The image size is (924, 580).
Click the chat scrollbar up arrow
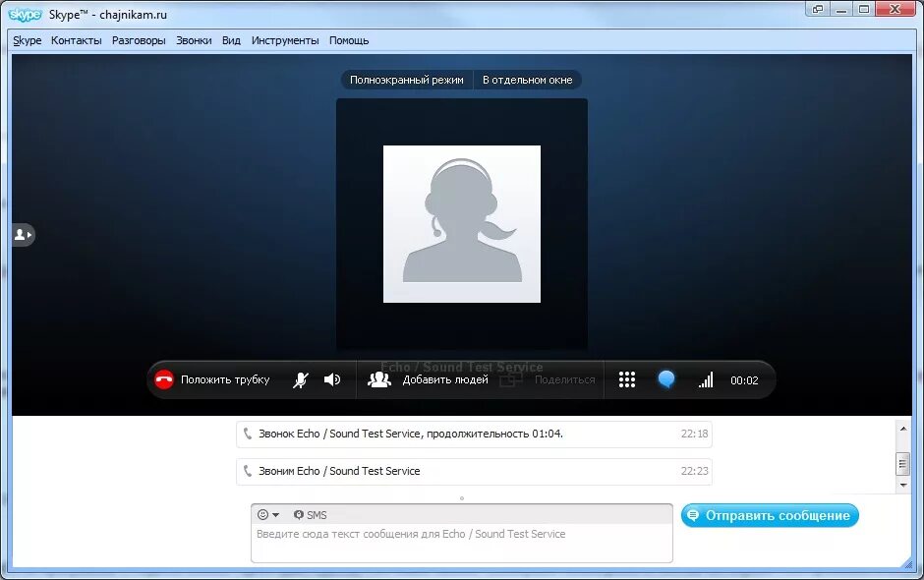(902, 429)
